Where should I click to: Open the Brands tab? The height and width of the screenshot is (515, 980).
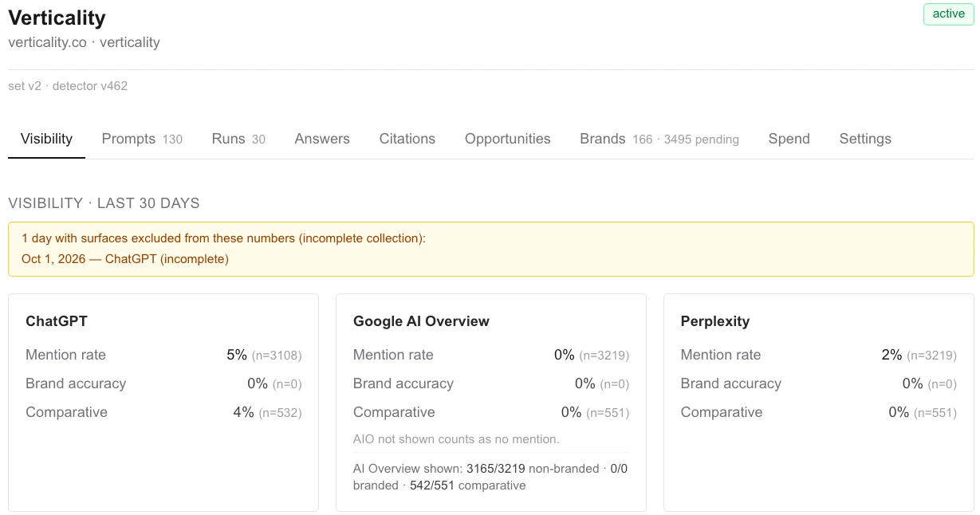[x=659, y=139]
